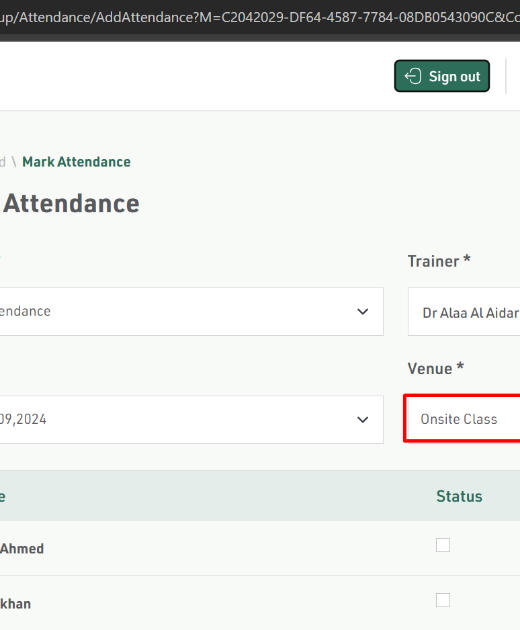Click the Status column header
The width and height of the screenshot is (520, 630).
point(459,497)
